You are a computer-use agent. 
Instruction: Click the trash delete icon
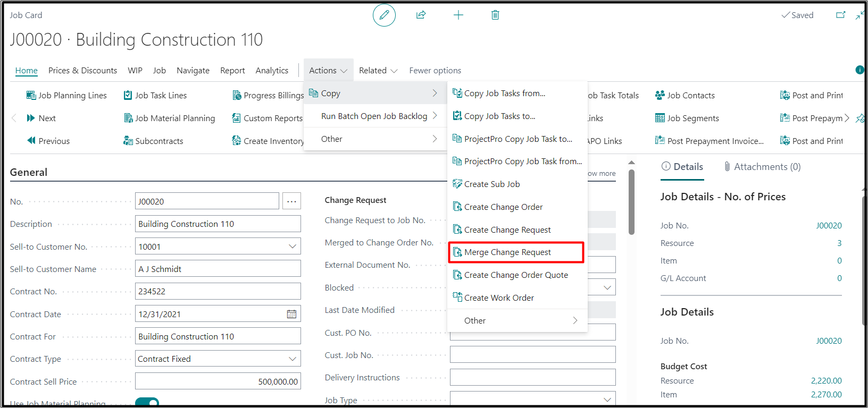pyautogui.click(x=495, y=15)
